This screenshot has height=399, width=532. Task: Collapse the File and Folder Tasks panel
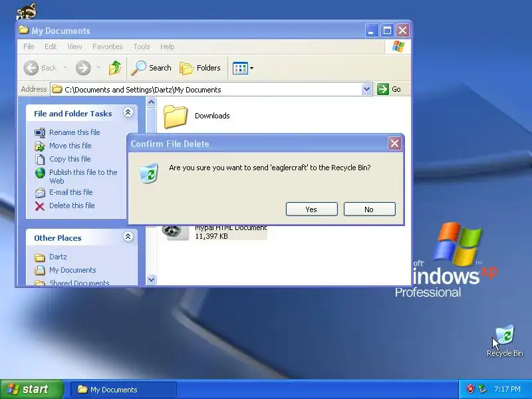[x=128, y=112]
